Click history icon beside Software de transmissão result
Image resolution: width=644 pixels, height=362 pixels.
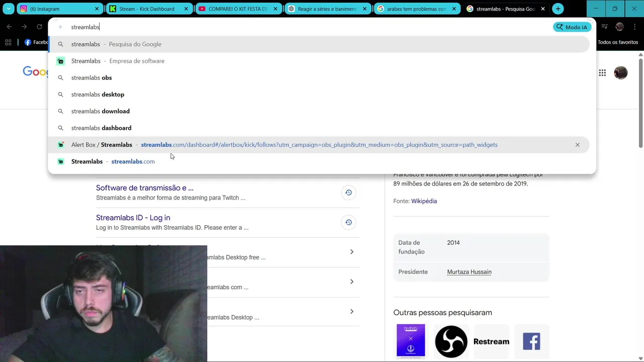tap(348, 193)
